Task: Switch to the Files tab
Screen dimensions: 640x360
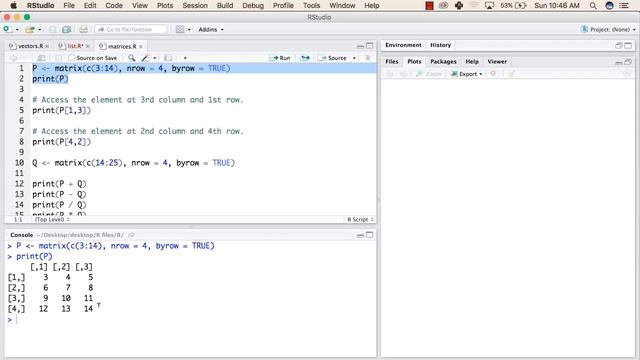Action: pos(391,62)
